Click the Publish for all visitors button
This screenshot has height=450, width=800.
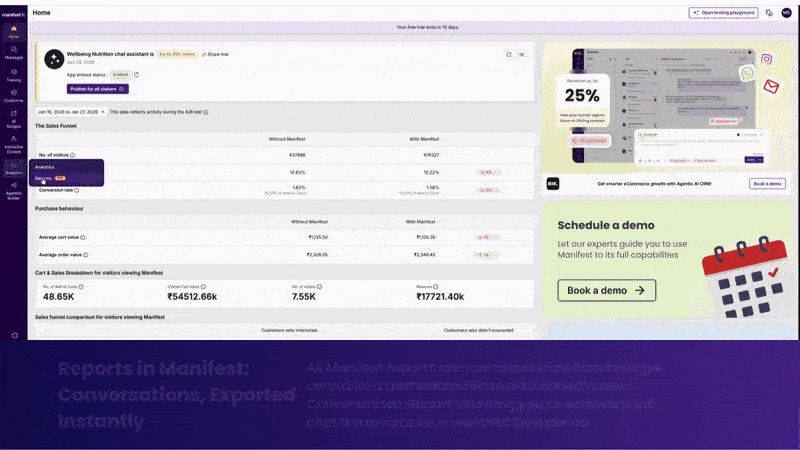(x=98, y=89)
